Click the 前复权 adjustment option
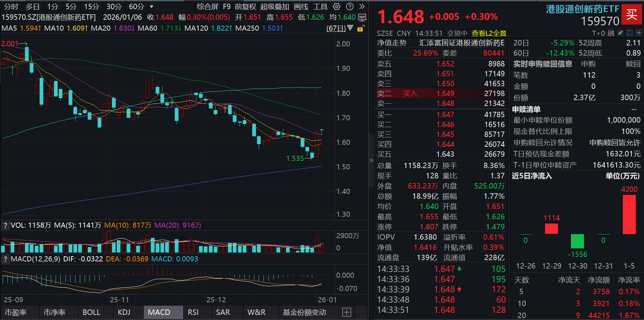Viewport: 644px width, 320px height. (245, 6)
